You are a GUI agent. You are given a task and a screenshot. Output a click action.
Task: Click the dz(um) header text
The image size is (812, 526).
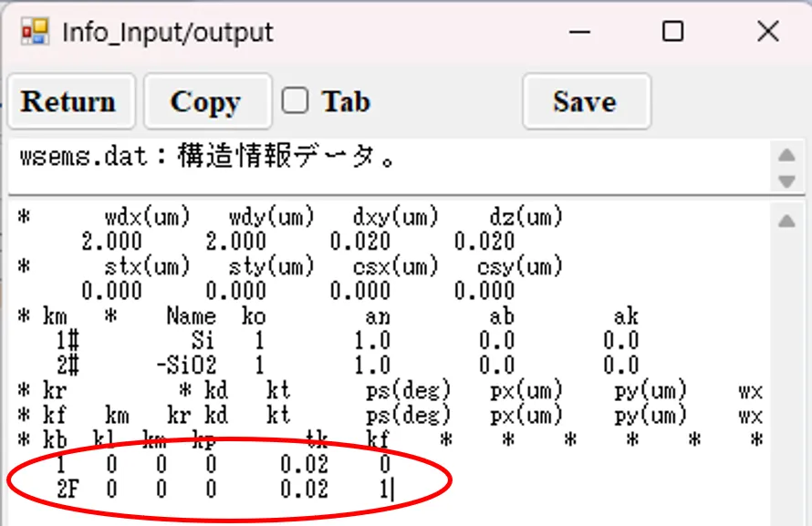[x=526, y=217]
